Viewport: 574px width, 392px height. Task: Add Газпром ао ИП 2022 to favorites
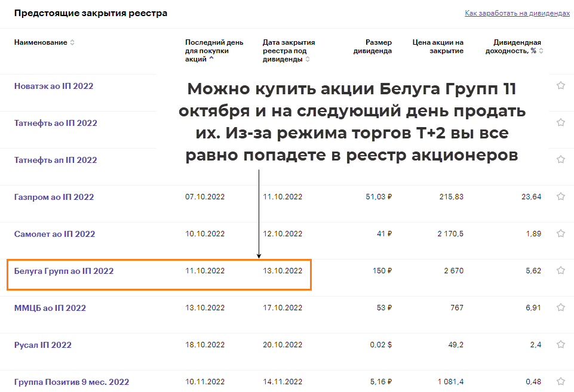coord(560,196)
